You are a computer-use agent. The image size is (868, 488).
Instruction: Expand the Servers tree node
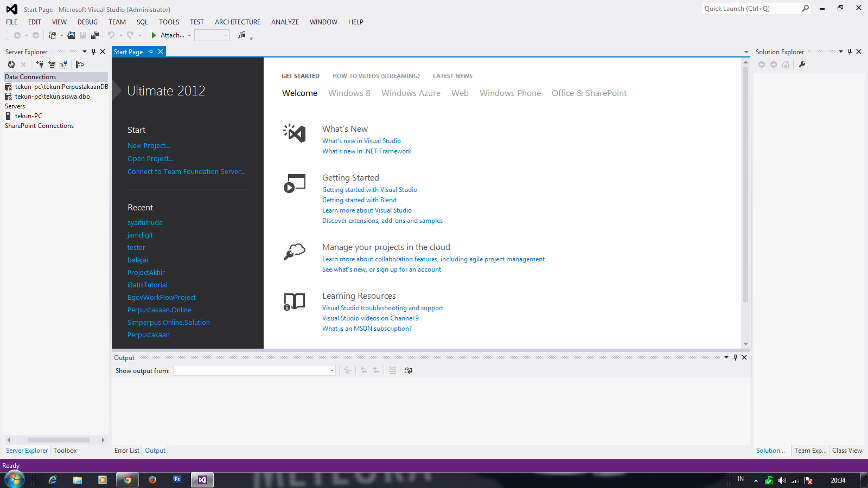tap(15, 106)
